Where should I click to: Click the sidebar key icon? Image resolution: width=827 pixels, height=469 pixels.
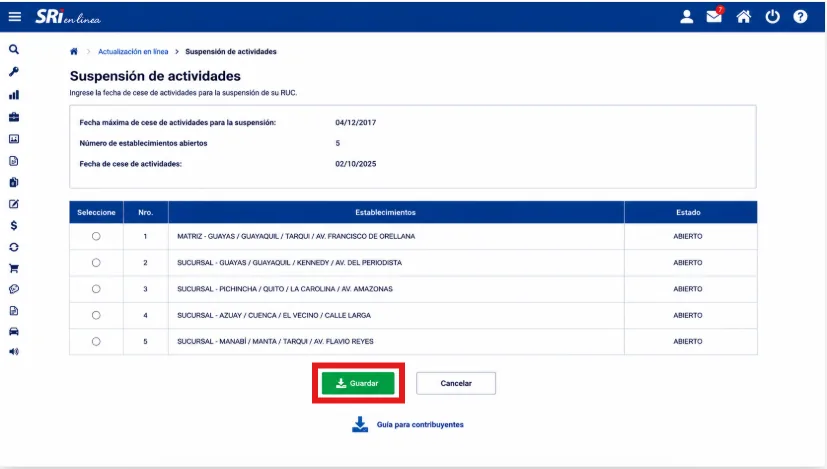pos(14,72)
